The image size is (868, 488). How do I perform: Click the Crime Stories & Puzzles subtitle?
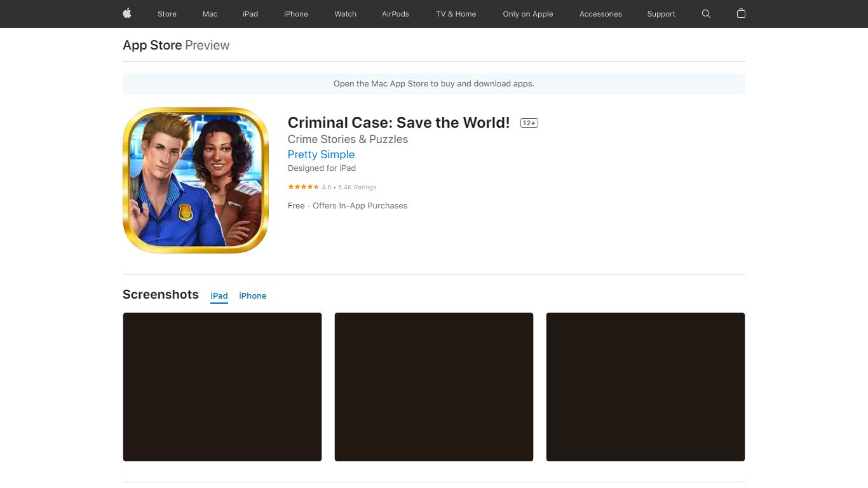click(348, 139)
